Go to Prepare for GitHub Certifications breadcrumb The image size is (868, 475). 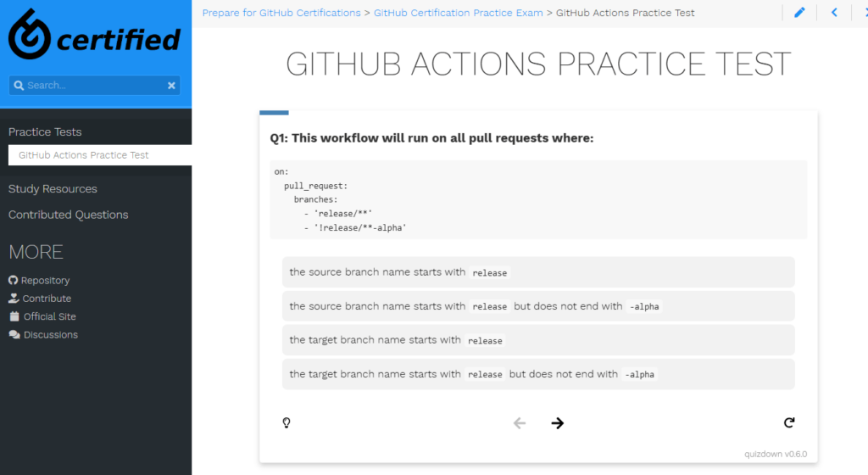pos(281,13)
